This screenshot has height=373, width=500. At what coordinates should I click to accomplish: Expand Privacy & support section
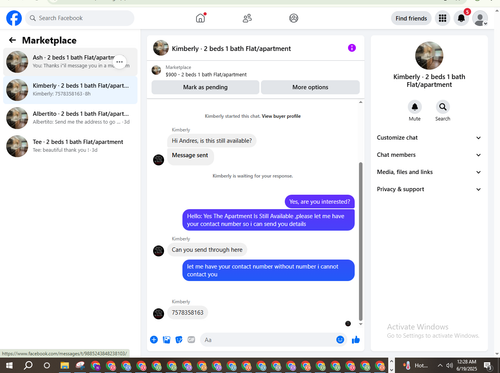coord(429,189)
